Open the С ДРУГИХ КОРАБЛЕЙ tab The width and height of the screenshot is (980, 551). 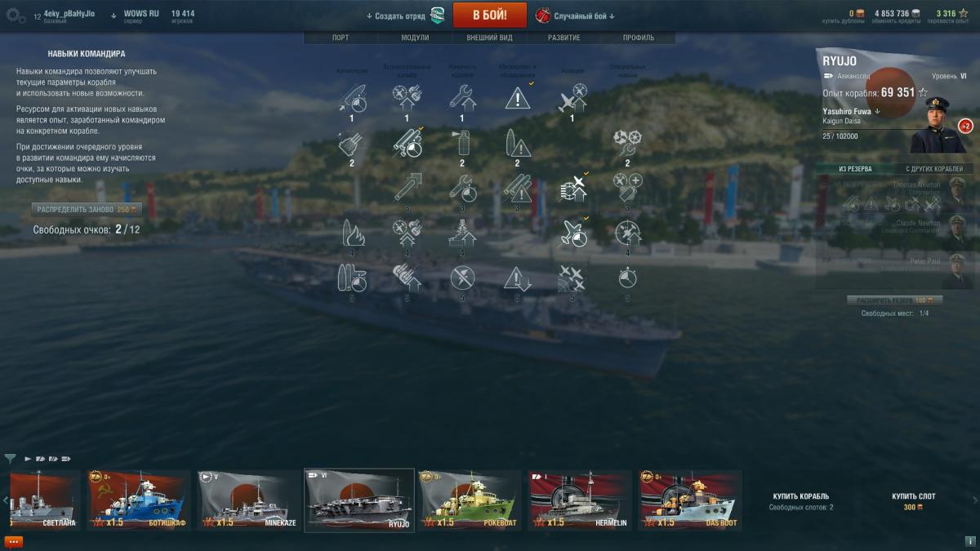click(934, 169)
